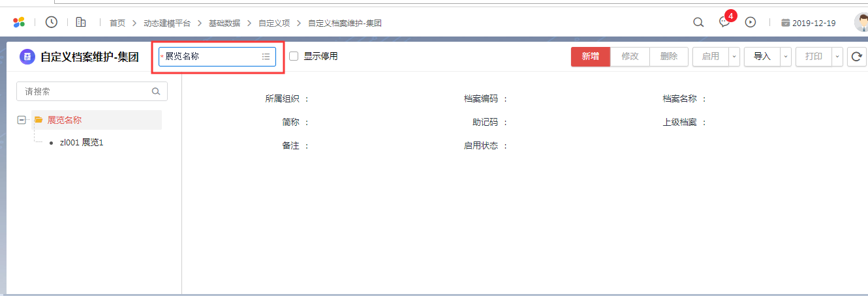Screen dimensions: 868x296
Task: Expand the dropdown arrow beside 启用
Action: pos(734,57)
